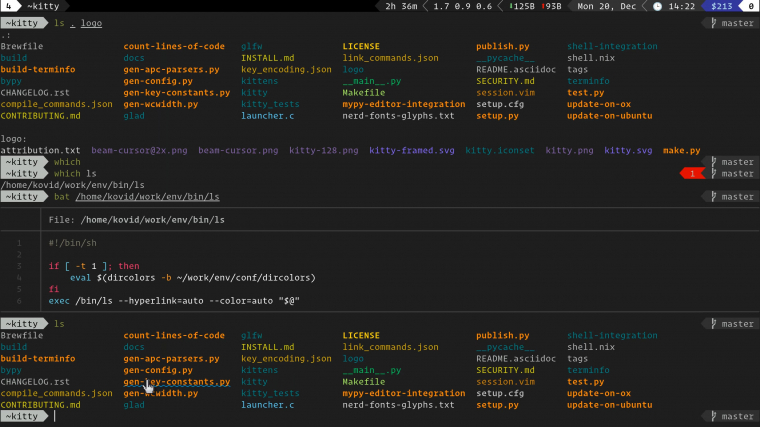Click gen-wcwidth.py in the upper ls listing

coord(160,104)
